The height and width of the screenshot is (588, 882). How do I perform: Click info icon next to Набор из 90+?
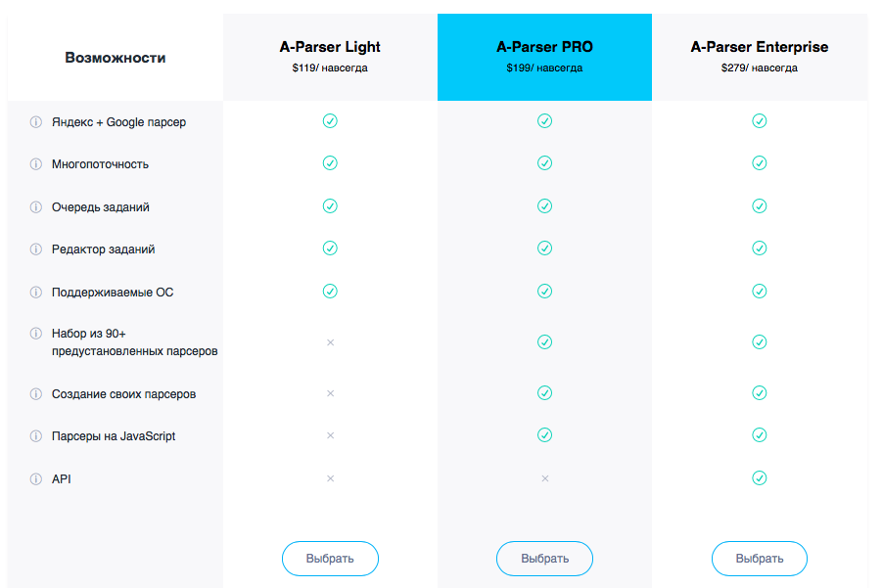(x=36, y=334)
